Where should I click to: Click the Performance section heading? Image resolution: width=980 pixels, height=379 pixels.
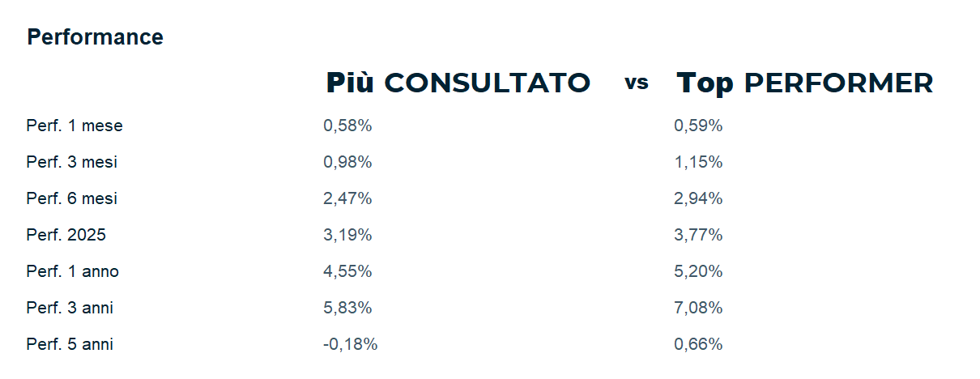95,37
